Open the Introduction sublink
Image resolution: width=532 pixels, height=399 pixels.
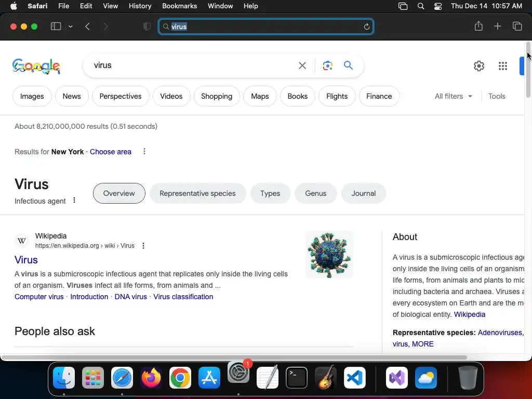(89, 297)
